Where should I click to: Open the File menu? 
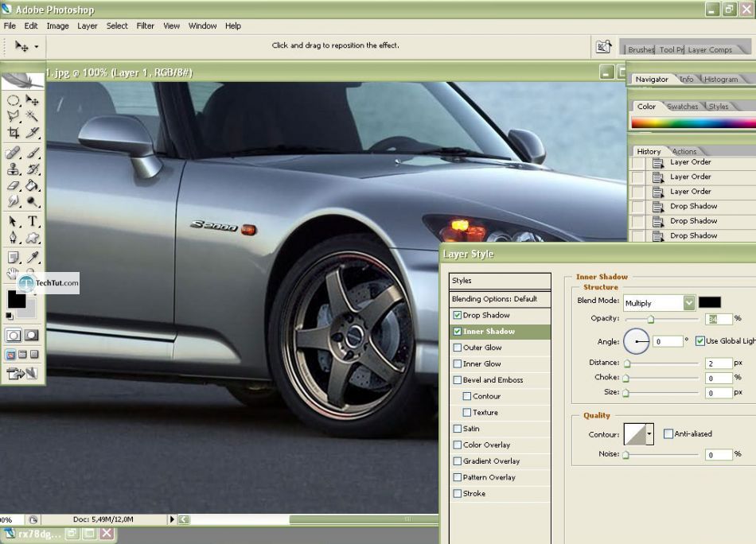[x=10, y=26]
